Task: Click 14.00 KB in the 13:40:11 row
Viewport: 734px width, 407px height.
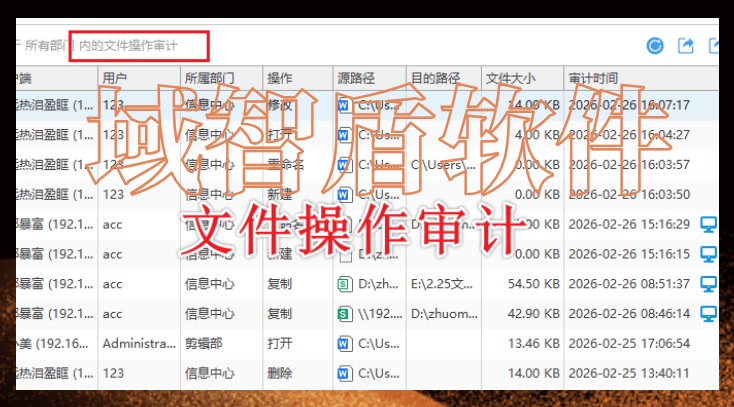Action: pyautogui.click(x=534, y=373)
